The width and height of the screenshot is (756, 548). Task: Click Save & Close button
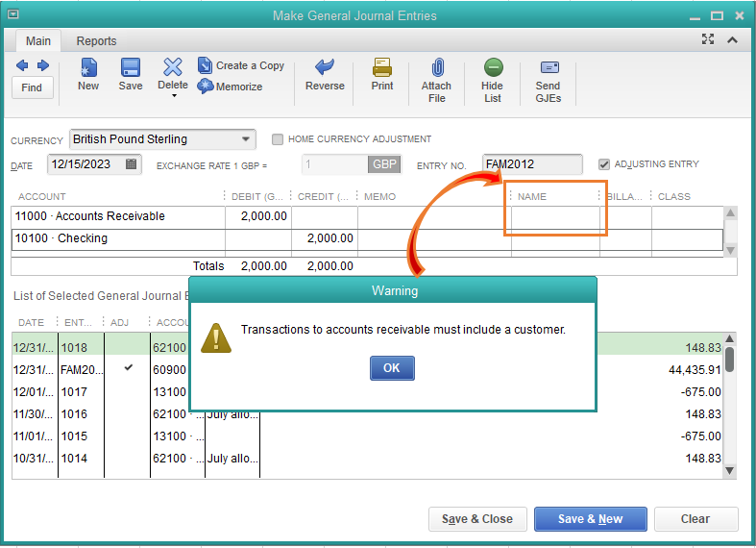point(477,519)
